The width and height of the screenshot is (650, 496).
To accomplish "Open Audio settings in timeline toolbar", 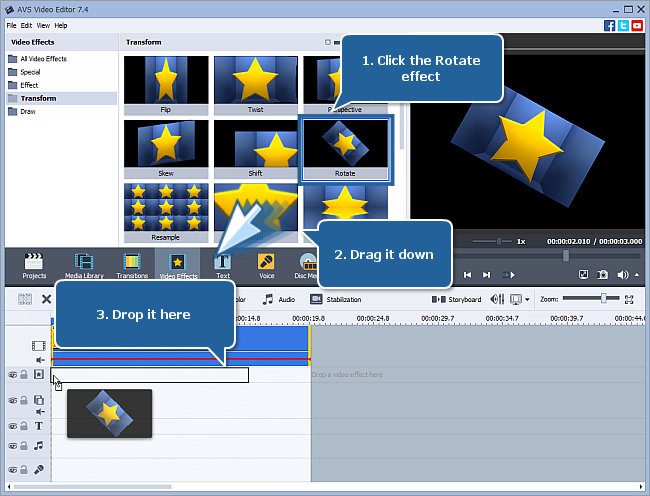I will (279, 299).
